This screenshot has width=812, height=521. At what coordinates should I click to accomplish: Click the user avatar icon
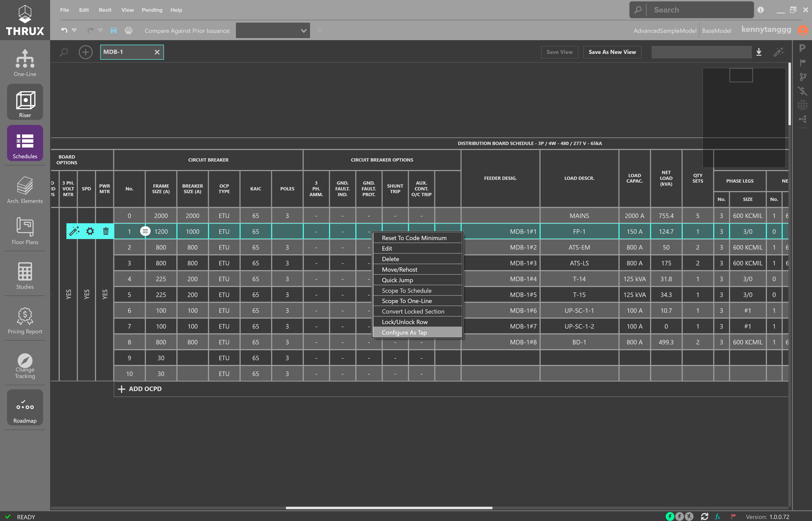tap(803, 30)
